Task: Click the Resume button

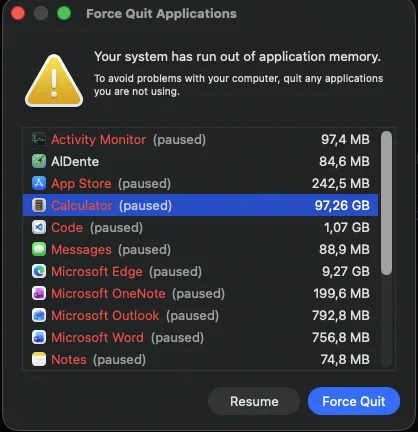Action: point(254,401)
